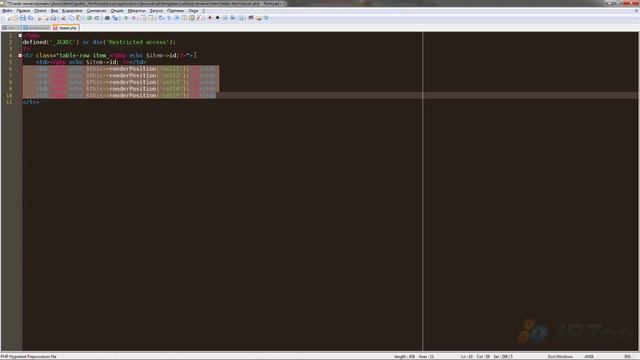
Task: Click the closing </tr> tag text
Action: (x=31, y=102)
